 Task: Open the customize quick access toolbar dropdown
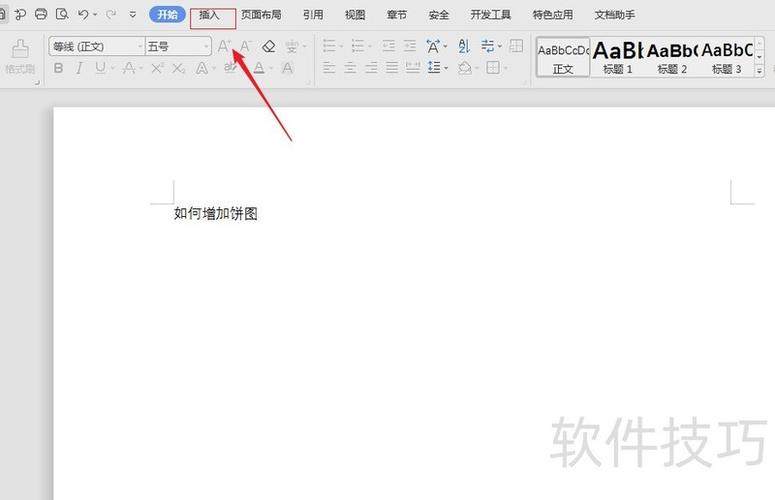pyautogui.click(x=132, y=15)
